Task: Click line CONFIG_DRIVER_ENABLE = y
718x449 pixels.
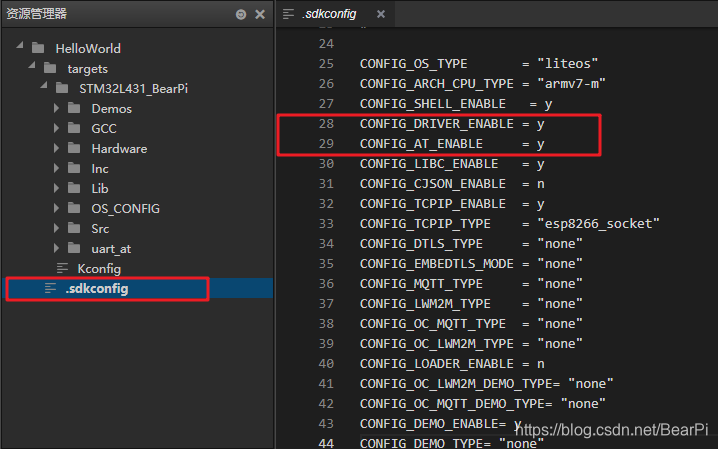Action: [x=452, y=124]
